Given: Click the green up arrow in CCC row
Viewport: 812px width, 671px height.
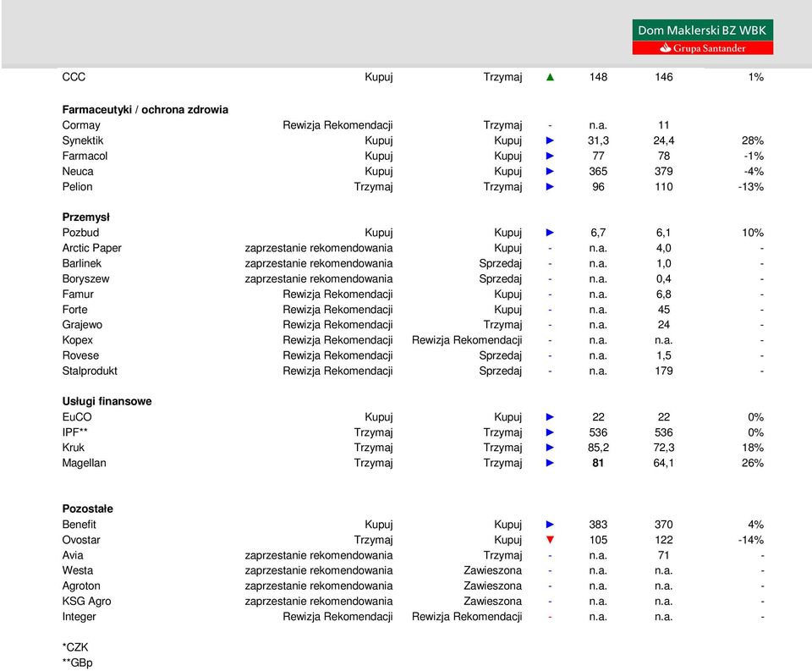Looking at the screenshot, I should [550, 77].
